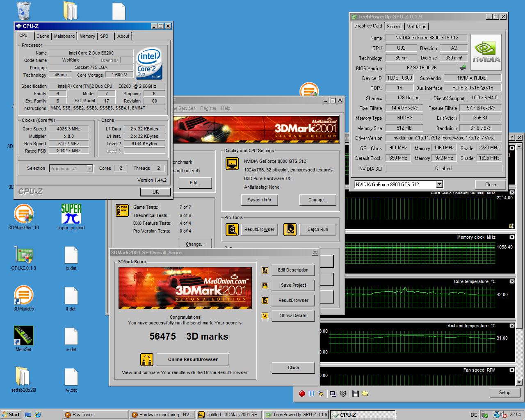Open the Processor #1 selection dropdown in CPU-Z
Viewport: 525px width, 420px height.
point(89,169)
